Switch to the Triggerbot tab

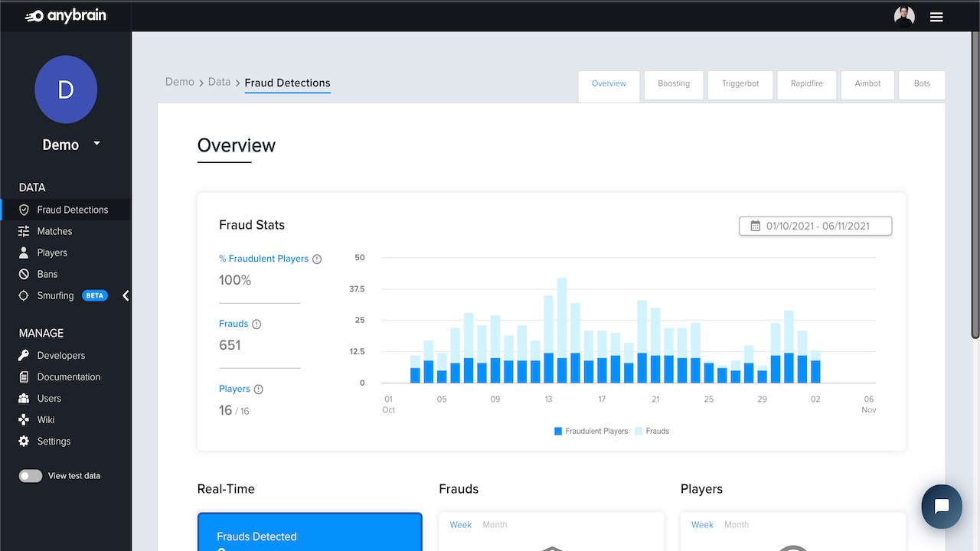[740, 84]
